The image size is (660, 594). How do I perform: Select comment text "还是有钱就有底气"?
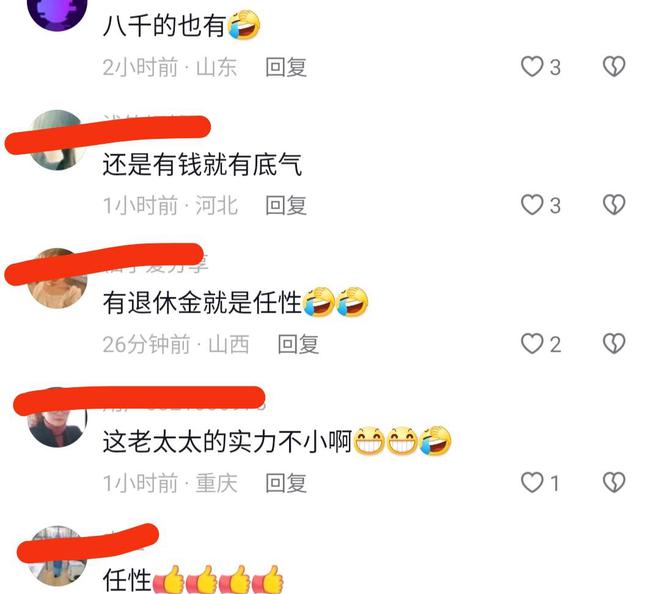click(202, 164)
